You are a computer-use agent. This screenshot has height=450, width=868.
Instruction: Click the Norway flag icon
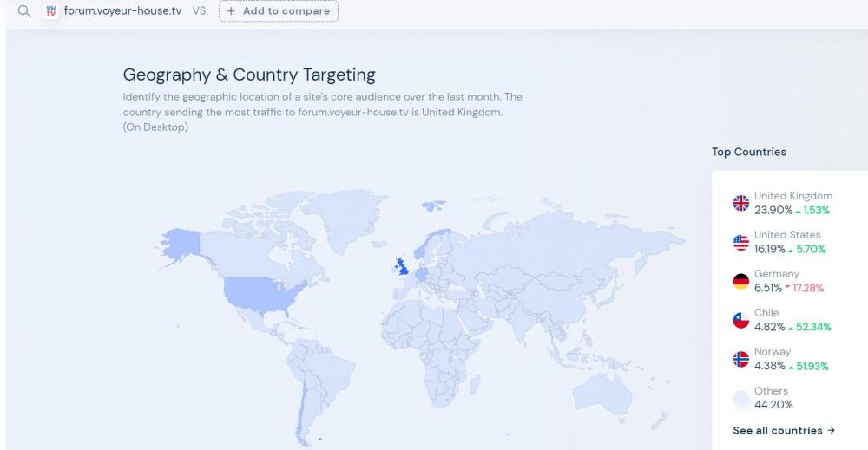pyautogui.click(x=740, y=359)
